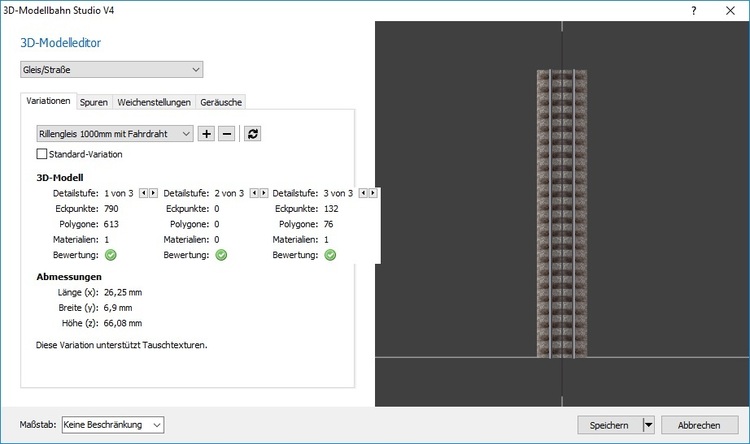Open the help question mark in title bar
Screen dimensions: 750x444
coord(694,11)
